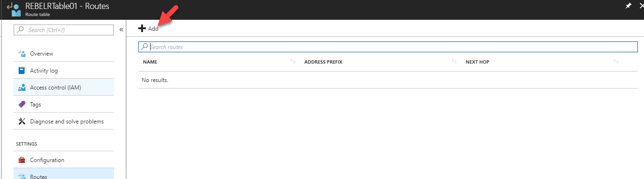This screenshot has height=179, width=644.
Task: Click the magnifier in Search routes
Action: pyautogui.click(x=145, y=47)
